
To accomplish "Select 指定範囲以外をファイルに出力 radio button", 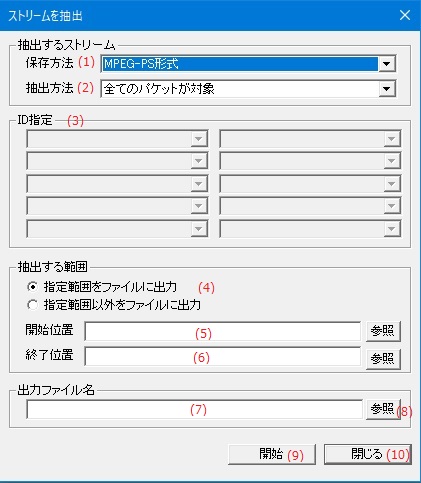I will click(32, 305).
